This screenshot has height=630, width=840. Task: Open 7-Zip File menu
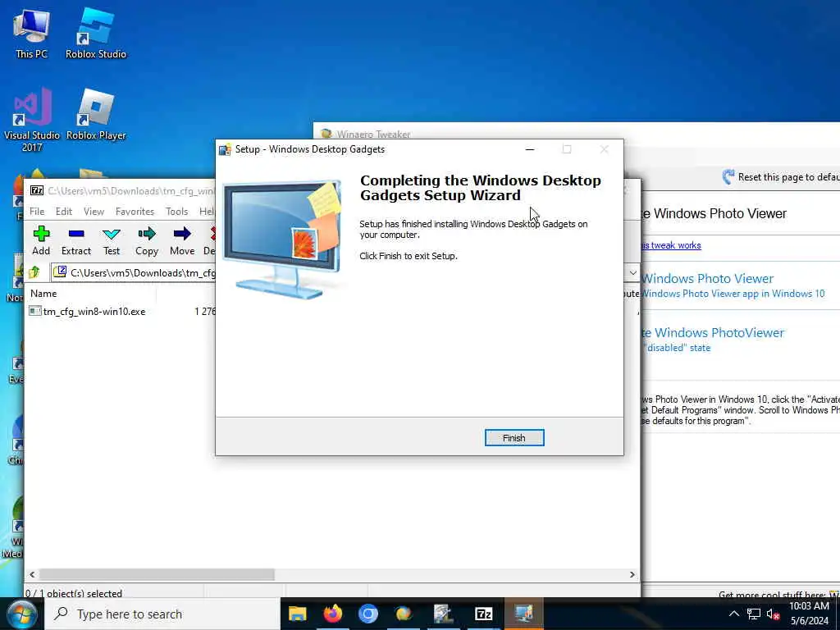37,212
